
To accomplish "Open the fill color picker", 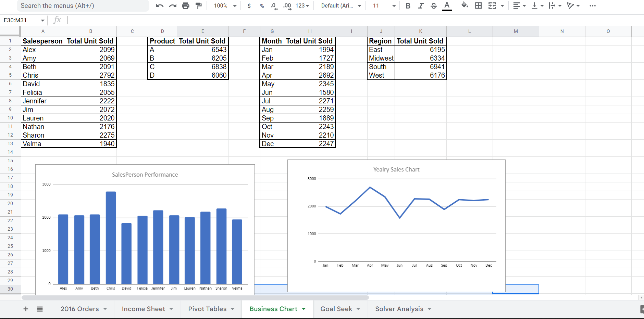I will [x=465, y=5].
